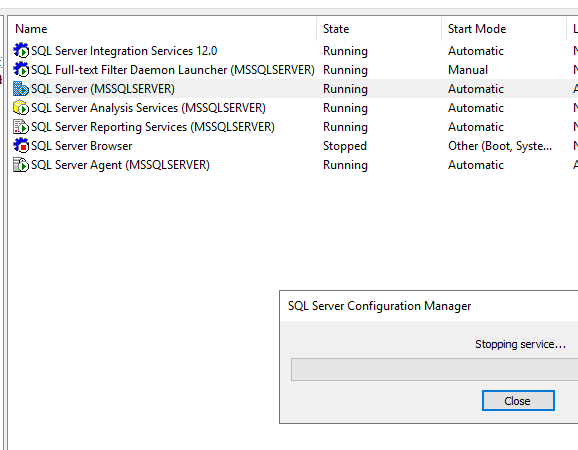This screenshot has width=578, height=450.
Task: Click the Other (Boot, Syste... start mode cell
Action: (x=500, y=146)
